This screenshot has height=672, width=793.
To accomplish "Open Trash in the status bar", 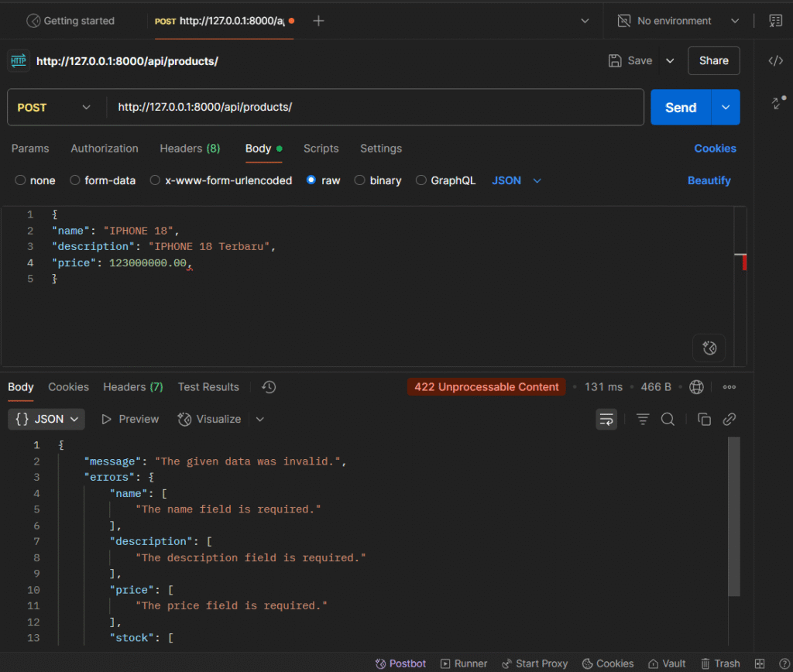I will pyautogui.click(x=720, y=663).
